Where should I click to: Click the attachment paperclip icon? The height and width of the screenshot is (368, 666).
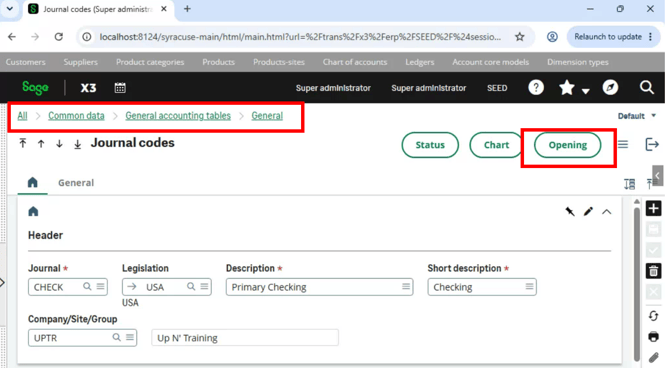click(654, 358)
